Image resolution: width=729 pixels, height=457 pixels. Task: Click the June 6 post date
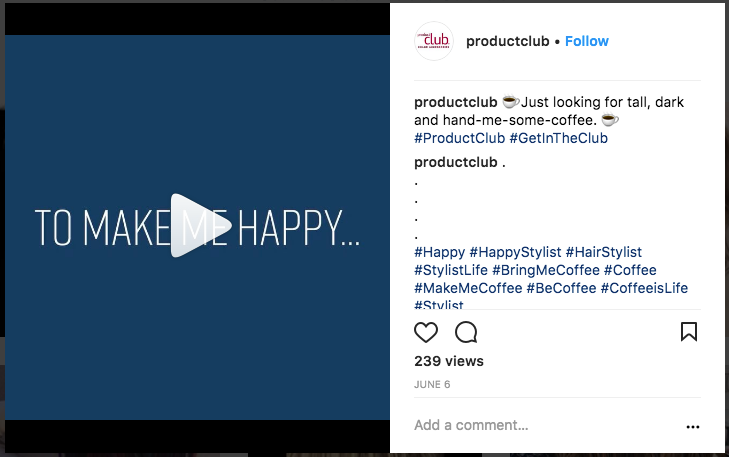432,384
